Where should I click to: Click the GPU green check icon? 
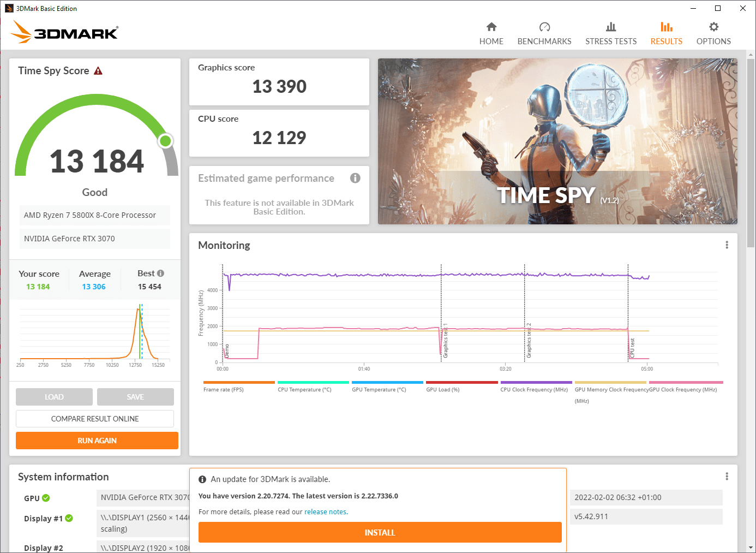click(46, 498)
